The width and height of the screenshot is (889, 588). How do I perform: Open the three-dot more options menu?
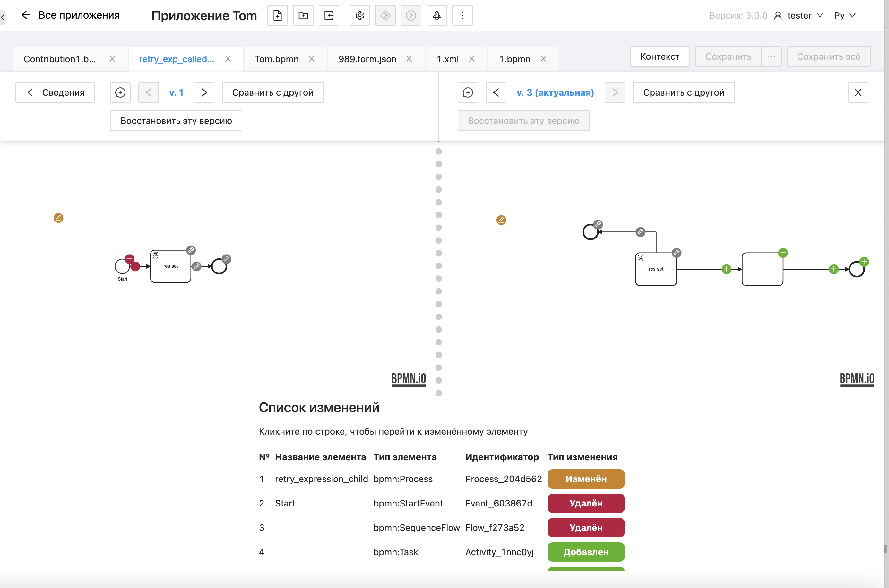click(x=462, y=15)
